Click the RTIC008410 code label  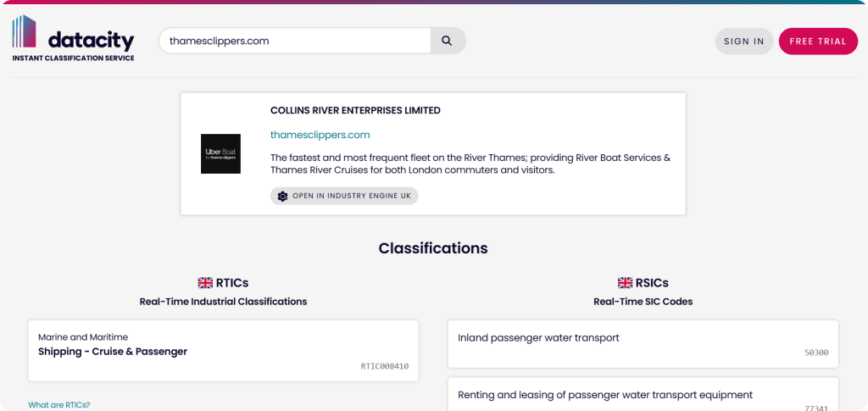tap(385, 365)
